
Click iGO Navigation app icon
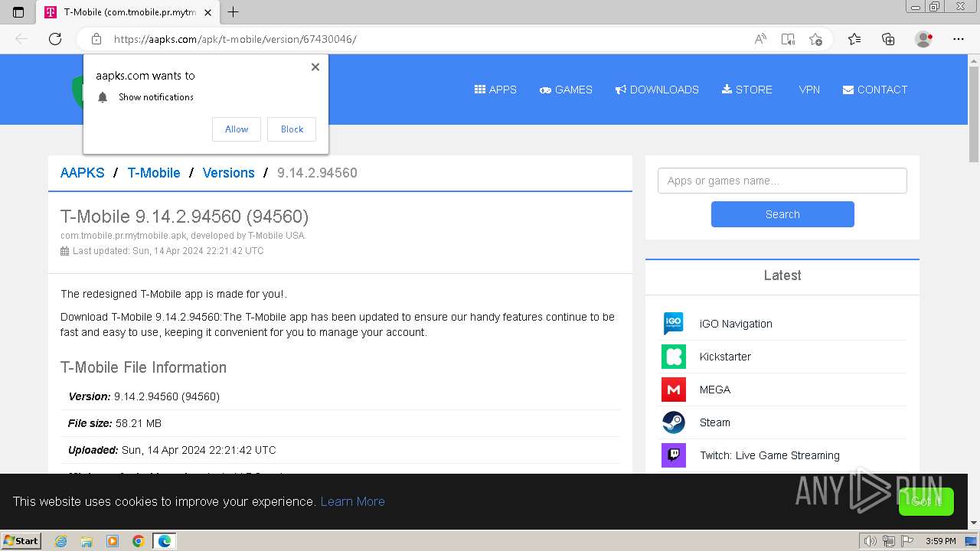(x=674, y=324)
